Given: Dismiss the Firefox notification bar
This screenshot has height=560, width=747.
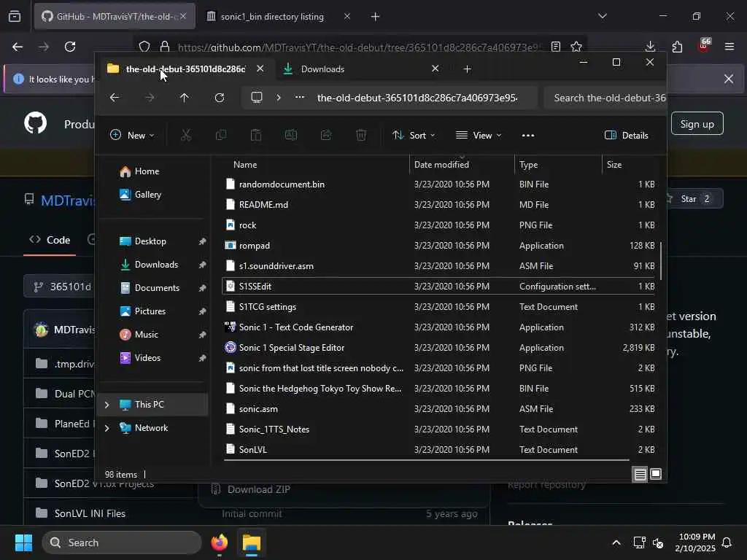Looking at the screenshot, I should 729,79.
